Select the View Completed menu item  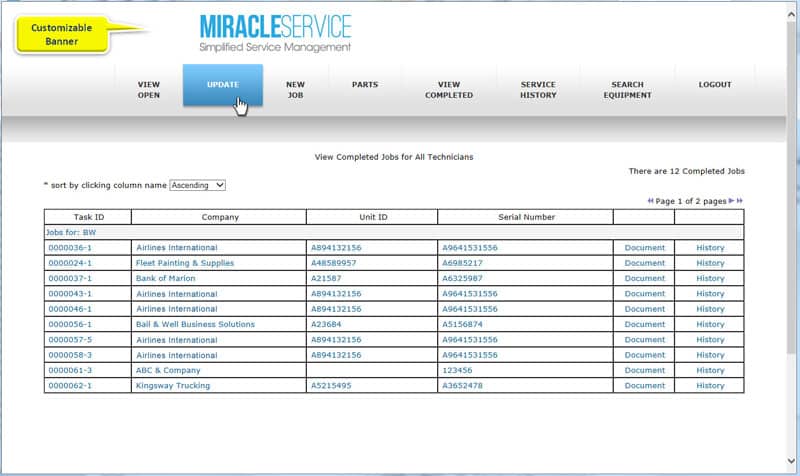click(x=449, y=90)
